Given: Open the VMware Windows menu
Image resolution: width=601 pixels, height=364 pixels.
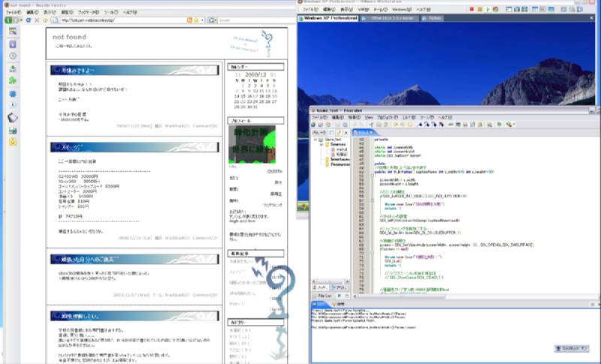Looking at the screenshot, I should [402, 10].
